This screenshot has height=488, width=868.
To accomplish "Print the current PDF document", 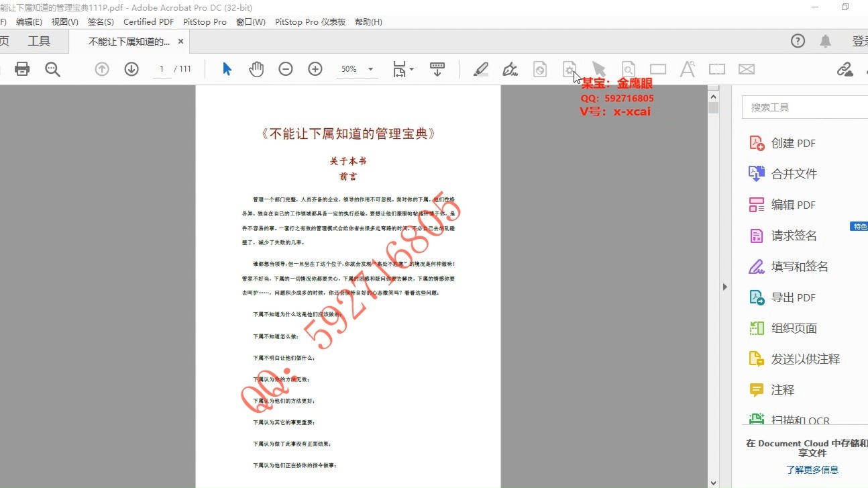I will click(x=22, y=69).
